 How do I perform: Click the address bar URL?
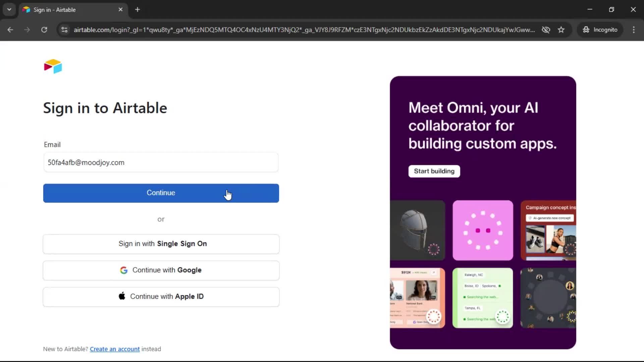tap(304, 30)
